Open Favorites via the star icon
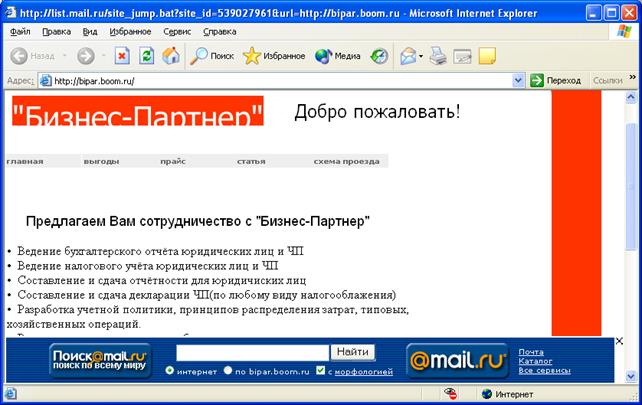Viewport: 642px width, 405px height. [x=252, y=56]
